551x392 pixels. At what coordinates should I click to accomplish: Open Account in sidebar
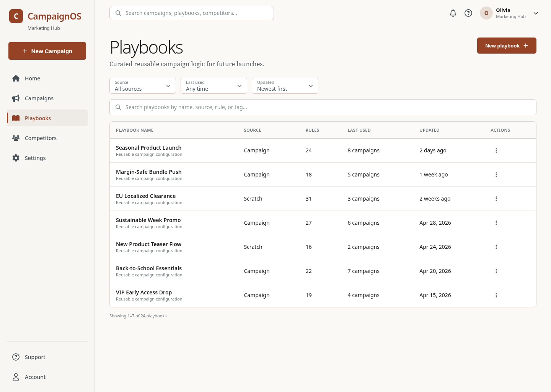(x=47, y=377)
